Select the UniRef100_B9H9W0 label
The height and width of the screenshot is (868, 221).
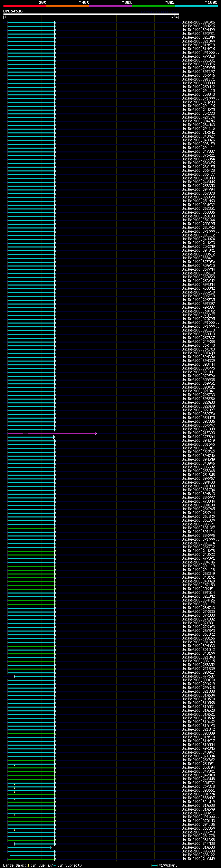198,83
